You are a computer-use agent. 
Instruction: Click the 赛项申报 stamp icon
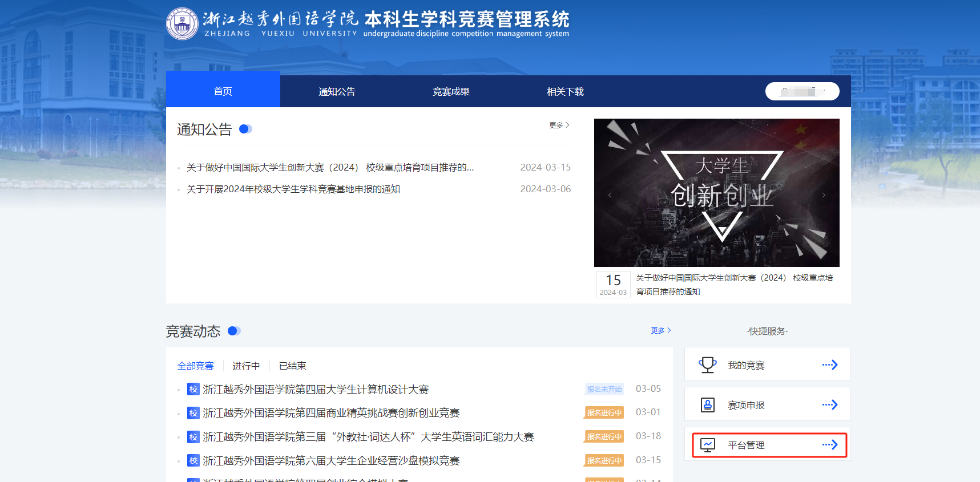[708, 404]
